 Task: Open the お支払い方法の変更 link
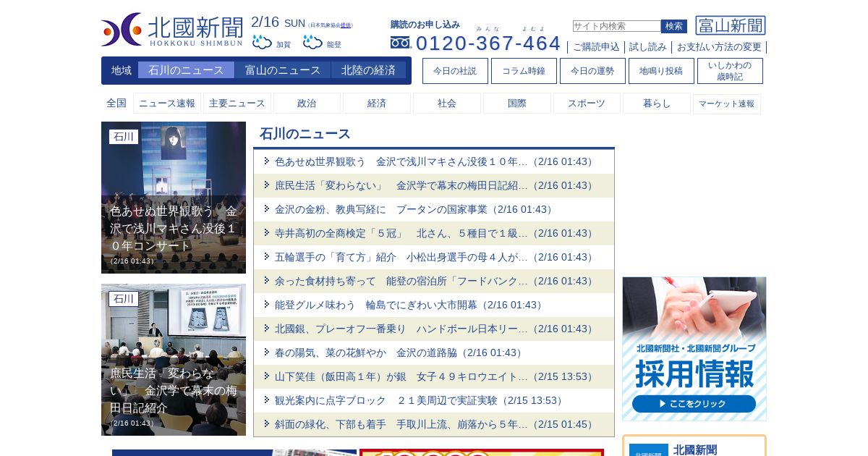pos(719,47)
